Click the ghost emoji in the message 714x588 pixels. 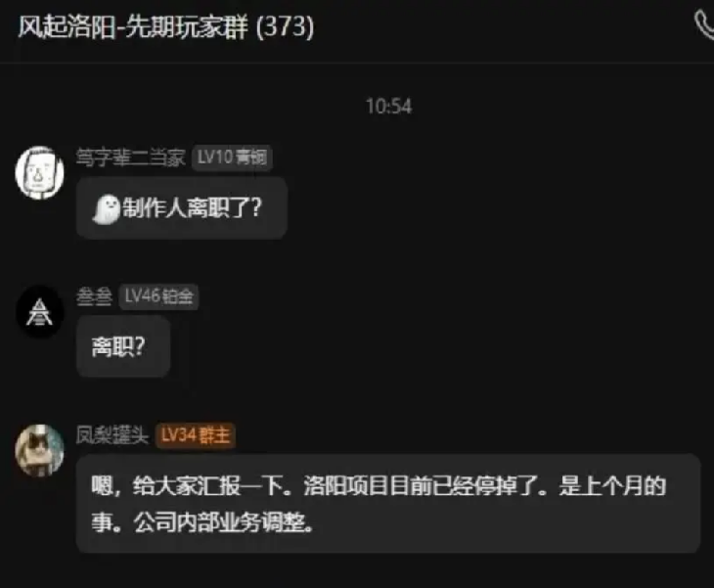[106, 209]
